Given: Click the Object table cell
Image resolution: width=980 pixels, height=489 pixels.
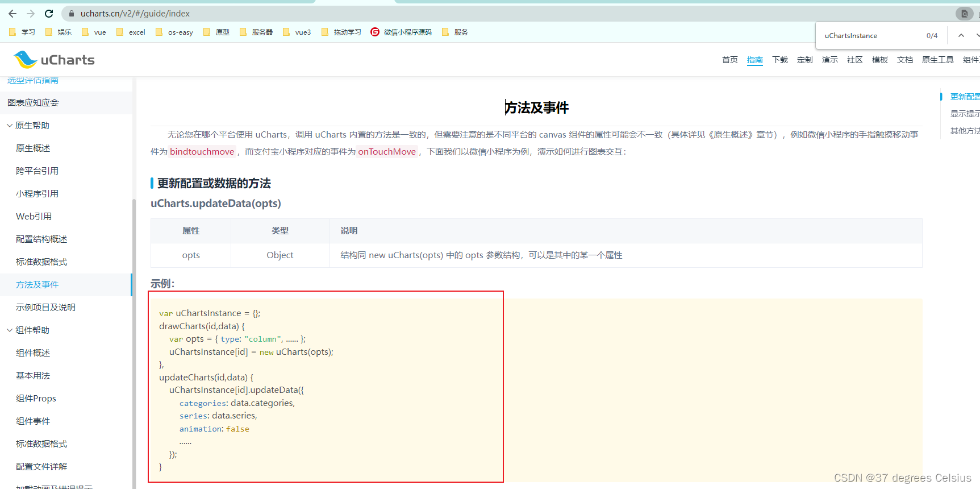Looking at the screenshot, I should [x=280, y=255].
